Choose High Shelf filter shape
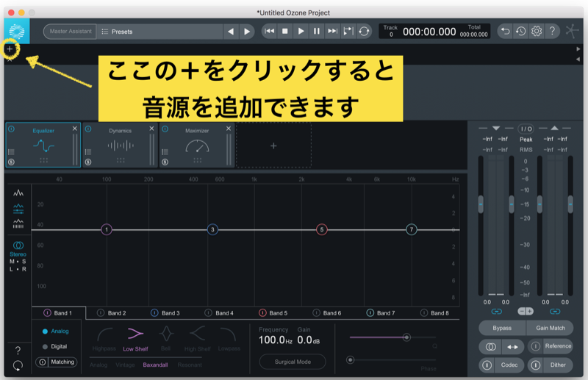This screenshot has width=588, height=380. click(x=197, y=340)
